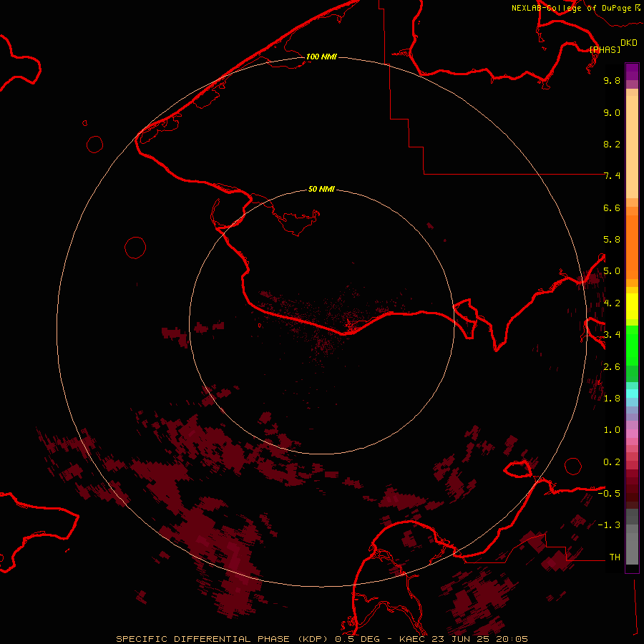Image resolution: width=644 pixels, height=644 pixels.
Task: Click the bright green segment of color bar
Action: (x=632, y=346)
